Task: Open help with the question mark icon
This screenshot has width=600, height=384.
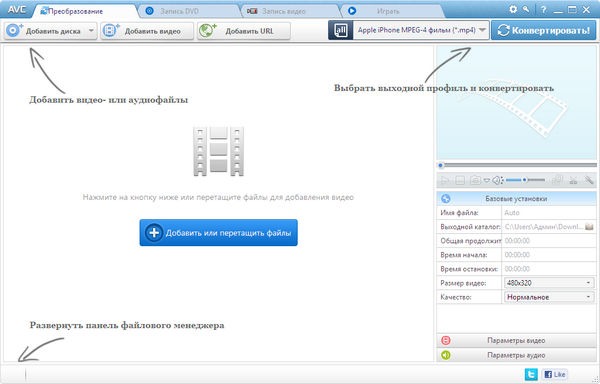Action: click(543, 10)
